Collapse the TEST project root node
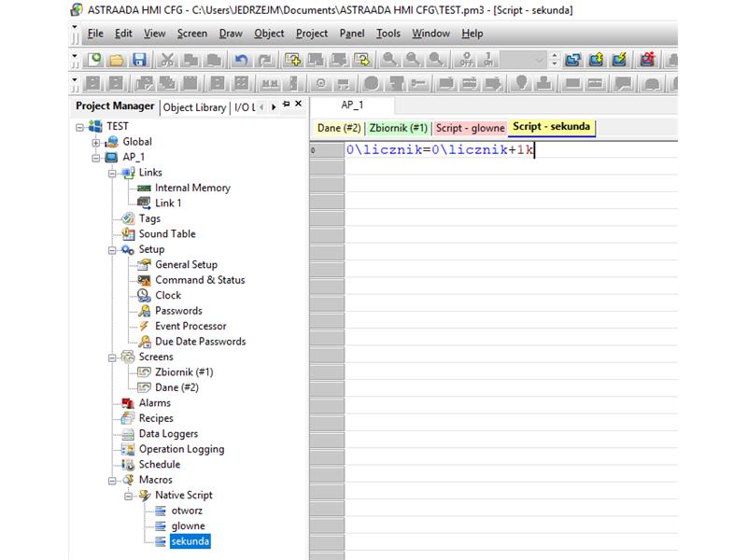Screen dimensions: 747x560 [x=79, y=127]
